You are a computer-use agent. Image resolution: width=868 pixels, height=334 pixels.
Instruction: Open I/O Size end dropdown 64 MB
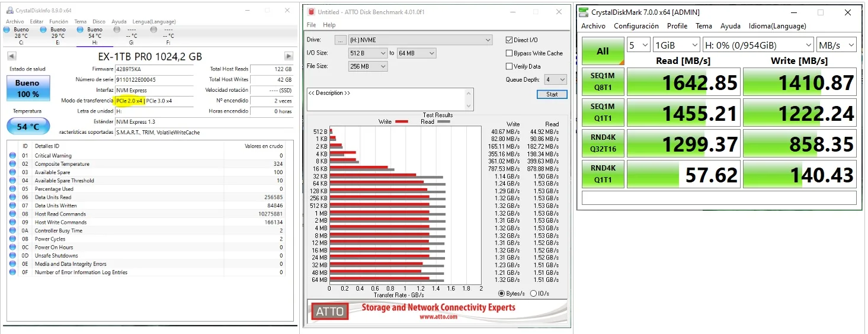click(417, 53)
